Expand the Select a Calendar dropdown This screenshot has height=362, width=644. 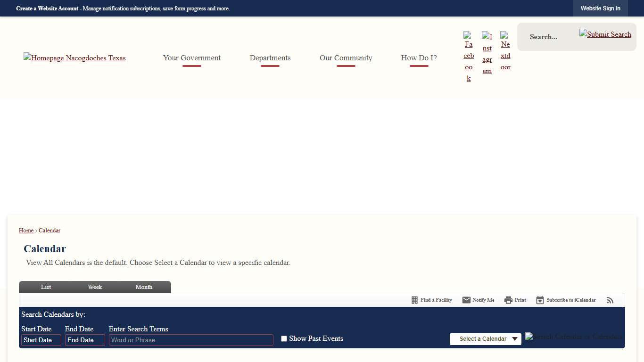point(485,339)
